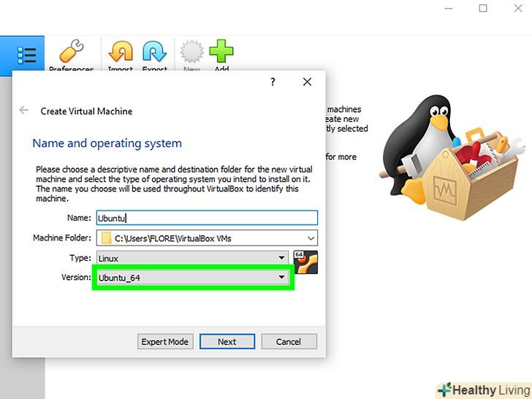Click the Export appliance icon
The height and width of the screenshot is (399, 532).
(x=154, y=52)
